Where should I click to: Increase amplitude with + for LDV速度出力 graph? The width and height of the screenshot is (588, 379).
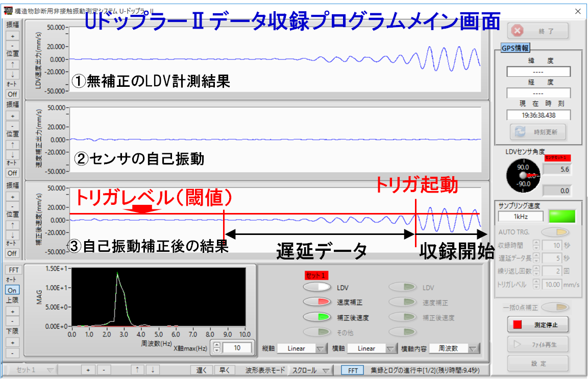12,36
